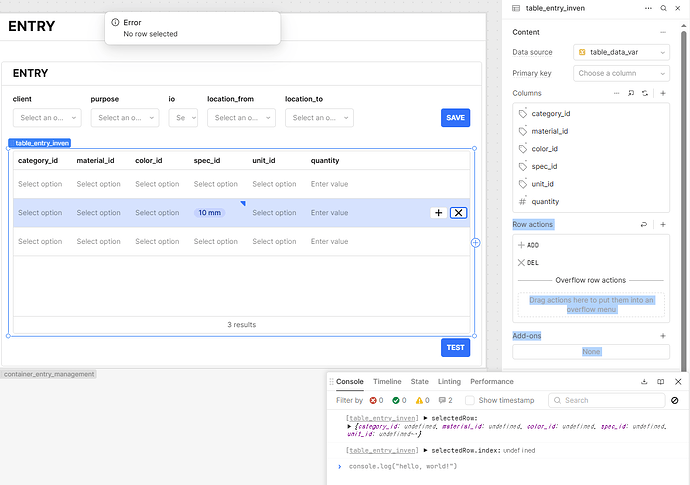Close the table_entry_inven inspector panel

pyautogui.click(x=678, y=8)
